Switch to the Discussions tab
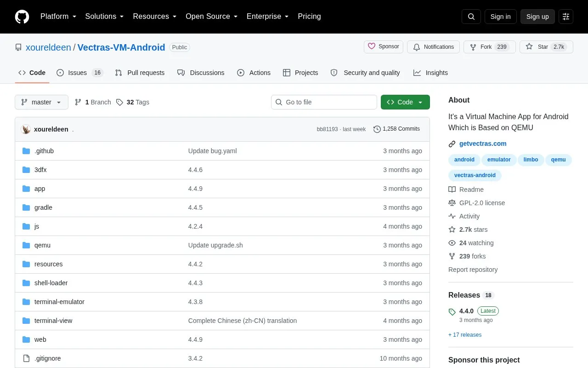Viewport: 588px width, 368px height. (201, 73)
